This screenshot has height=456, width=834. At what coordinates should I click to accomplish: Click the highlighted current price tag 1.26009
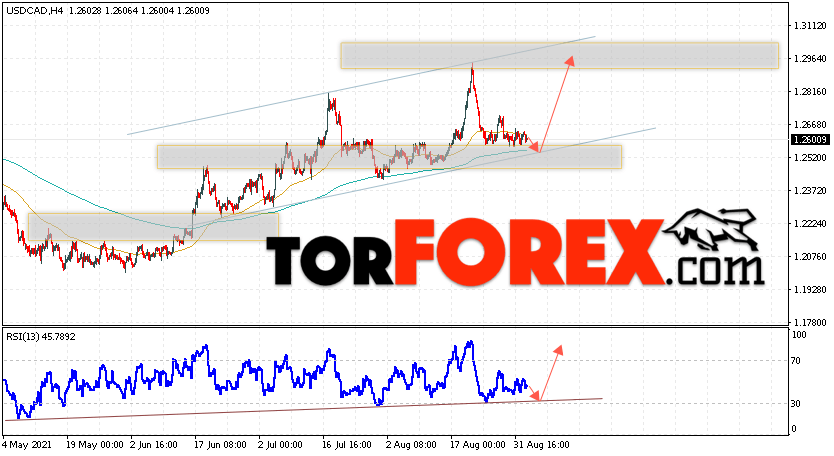(x=810, y=140)
